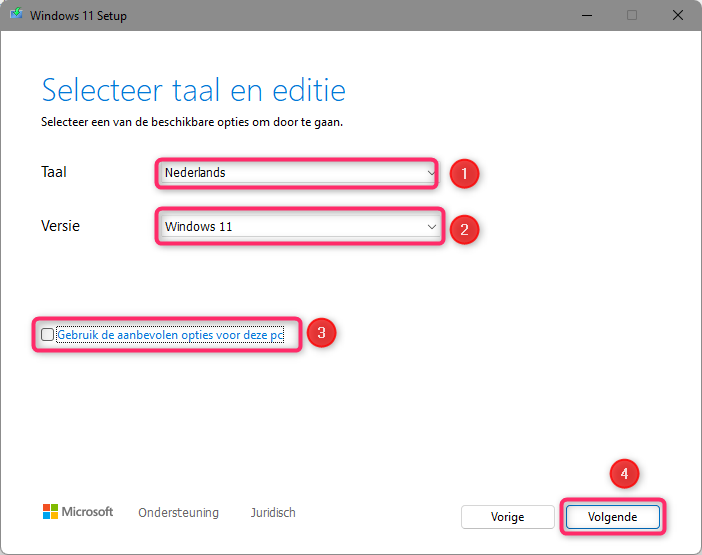Click the 'Versie' label
This screenshot has height=555, width=702.
pos(60,226)
